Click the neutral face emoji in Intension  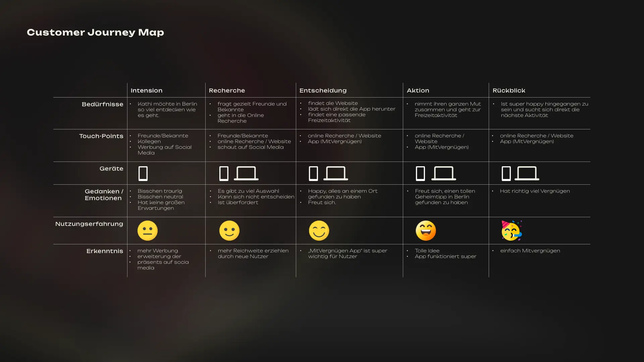[x=147, y=230]
